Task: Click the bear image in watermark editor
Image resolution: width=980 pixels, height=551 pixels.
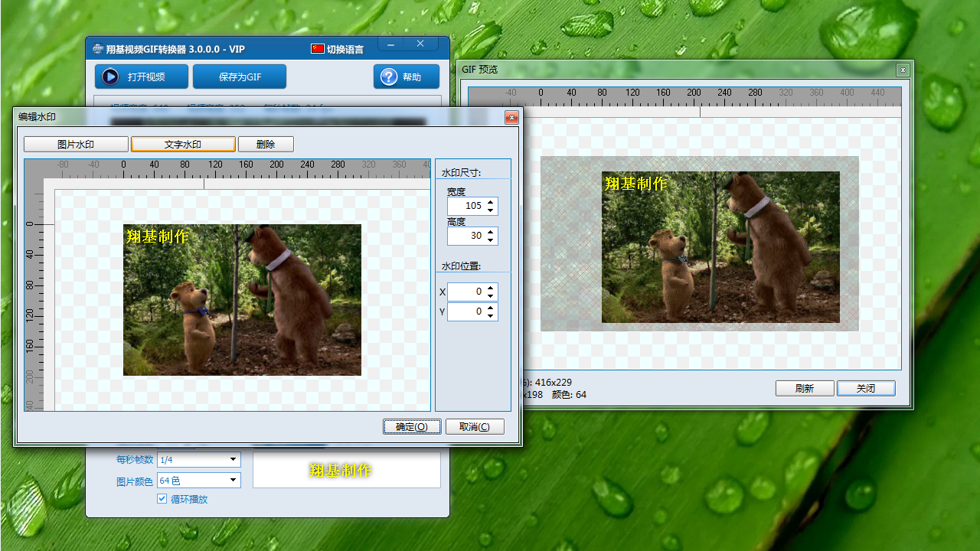Action: tap(242, 300)
